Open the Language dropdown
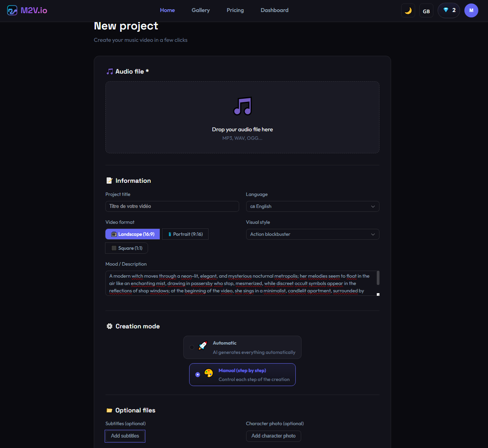The image size is (488, 448). [x=312, y=206]
